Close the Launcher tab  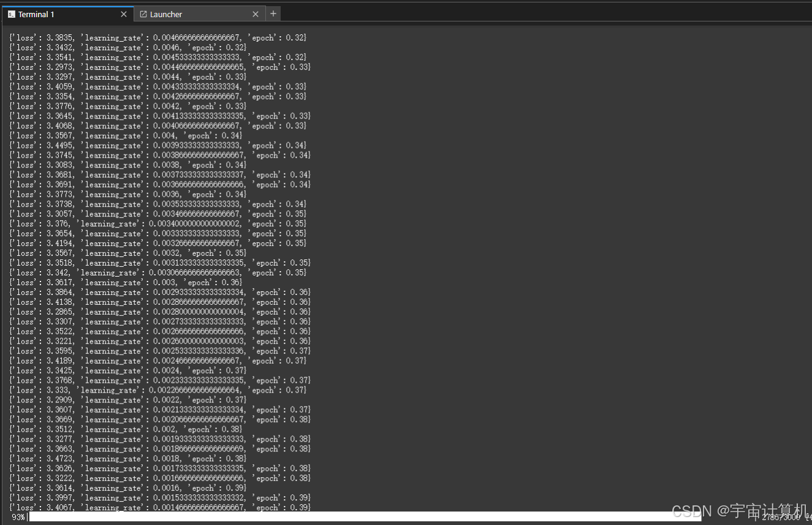click(256, 14)
